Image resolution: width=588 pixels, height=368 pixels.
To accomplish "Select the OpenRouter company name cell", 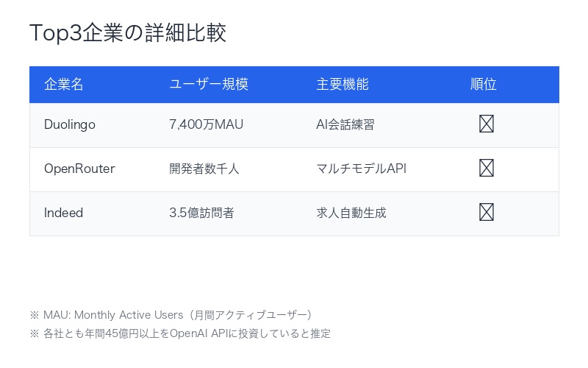I will pyautogui.click(x=79, y=169).
